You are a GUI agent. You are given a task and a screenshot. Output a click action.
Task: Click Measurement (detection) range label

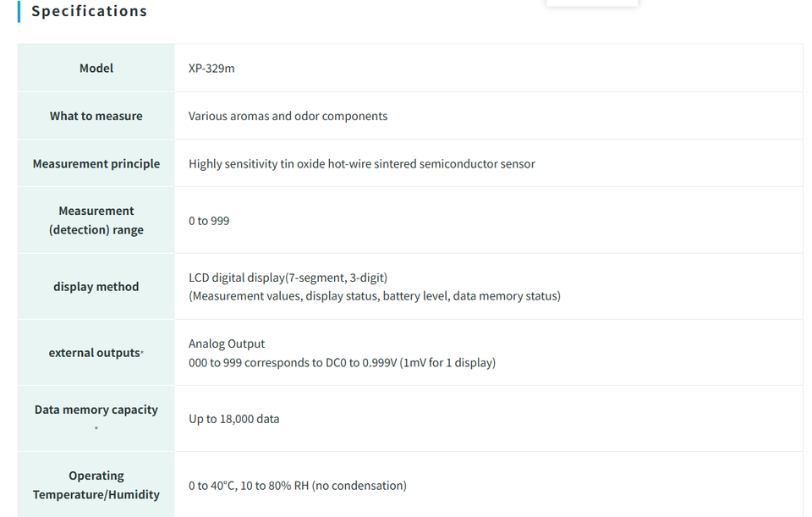(x=96, y=220)
